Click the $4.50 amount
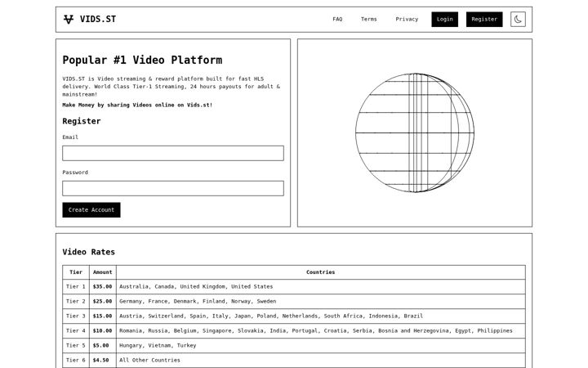 pyautogui.click(x=101, y=360)
